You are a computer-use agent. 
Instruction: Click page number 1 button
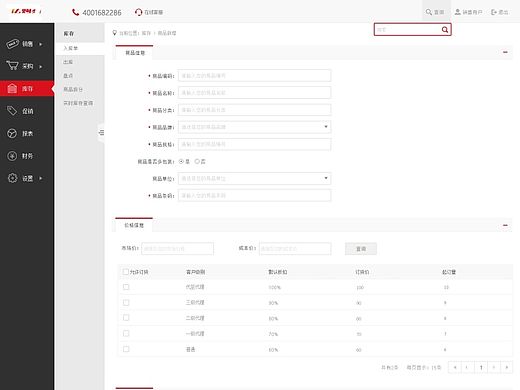point(481,367)
